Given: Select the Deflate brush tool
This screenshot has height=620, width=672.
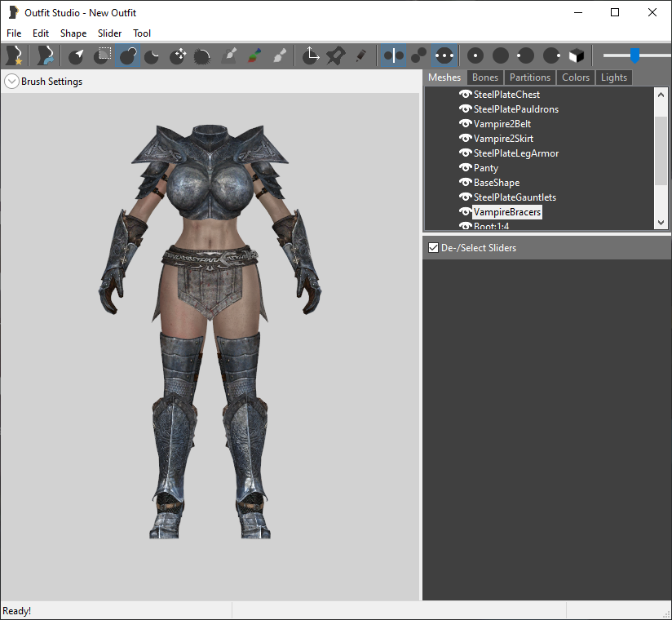Looking at the screenshot, I should (x=152, y=55).
